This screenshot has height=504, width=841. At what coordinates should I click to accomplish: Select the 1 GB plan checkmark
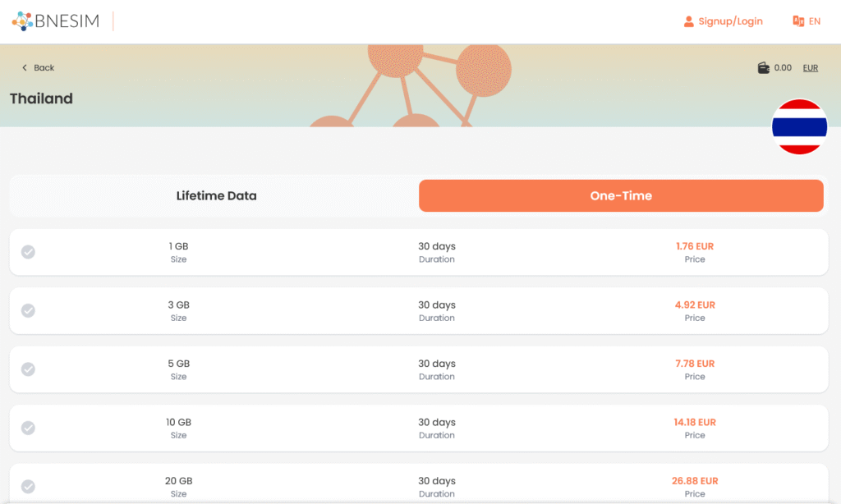(28, 252)
